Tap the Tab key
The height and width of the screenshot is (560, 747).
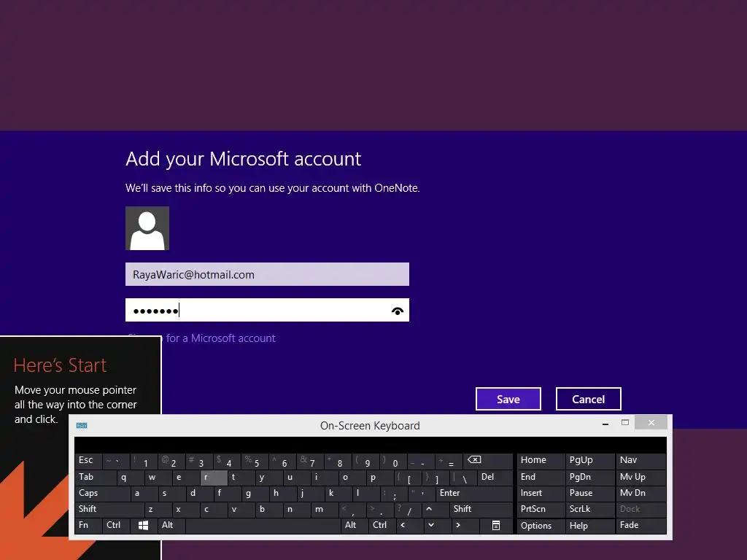[x=96, y=477]
